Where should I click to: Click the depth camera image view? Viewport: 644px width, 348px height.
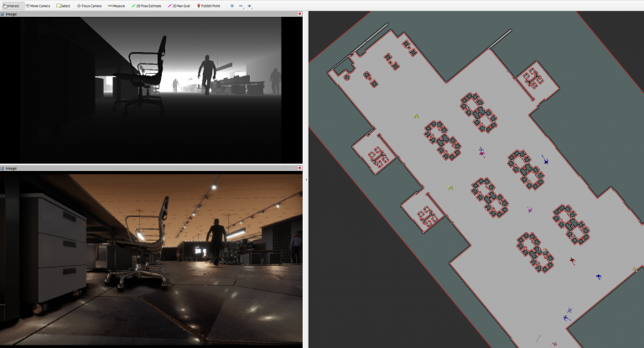[x=151, y=90]
